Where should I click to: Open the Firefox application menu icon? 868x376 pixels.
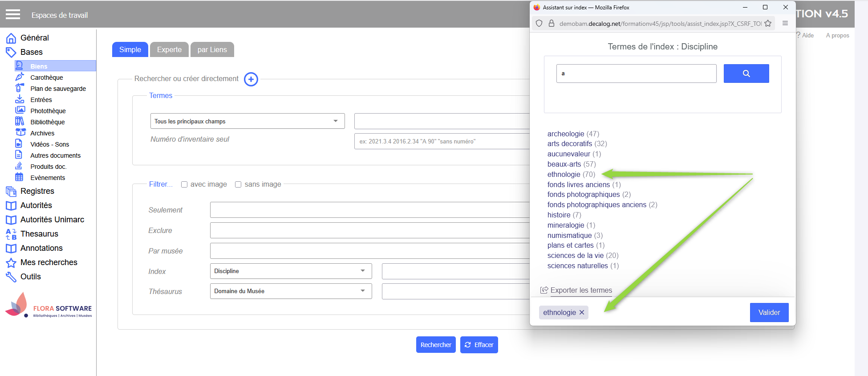[785, 24]
